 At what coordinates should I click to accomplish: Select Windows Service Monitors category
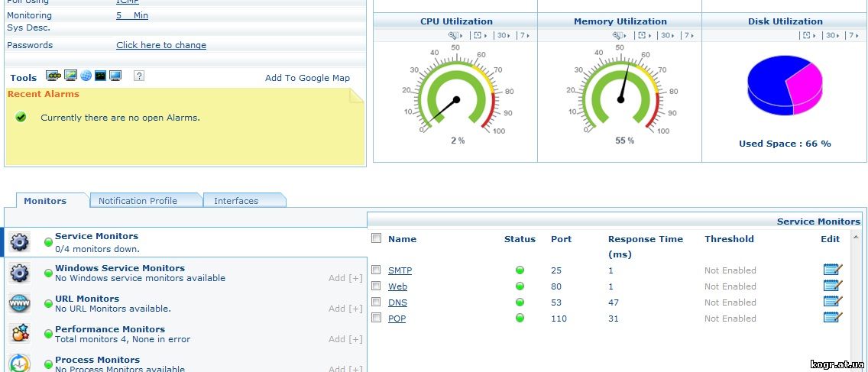coord(186,273)
